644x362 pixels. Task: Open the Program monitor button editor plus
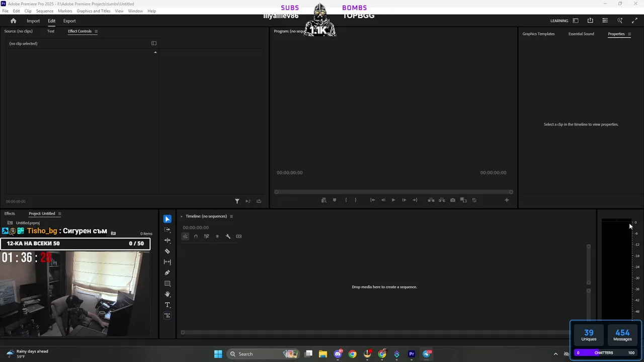coord(507,200)
